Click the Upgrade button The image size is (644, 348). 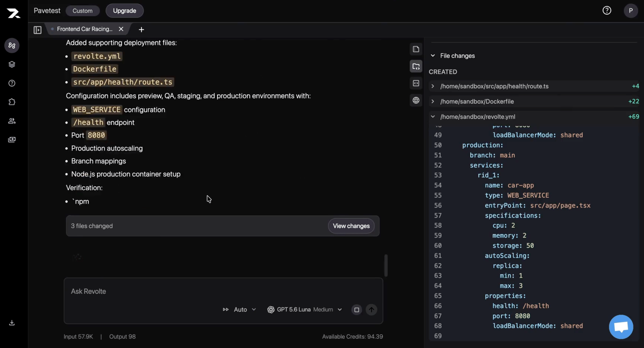coord(125,11)
